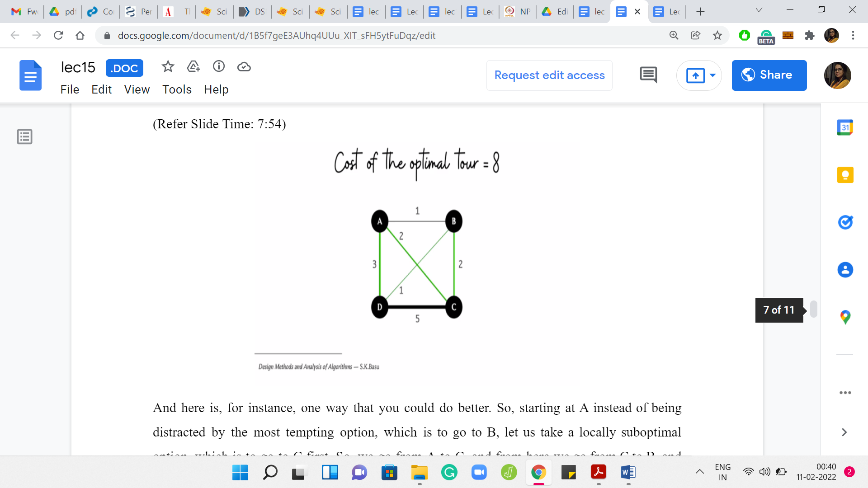Bookmark this page star icon

tap(717, 35)
